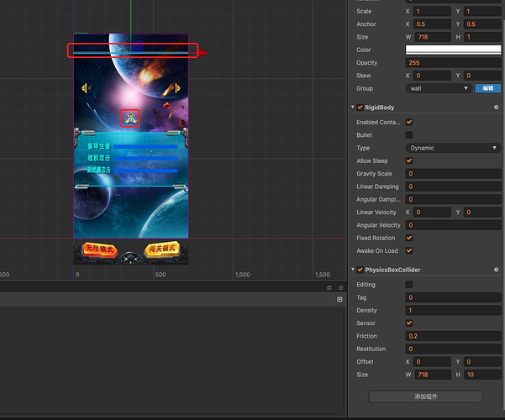
Task: Click the Skew Y input field
Action: point(482,76)
